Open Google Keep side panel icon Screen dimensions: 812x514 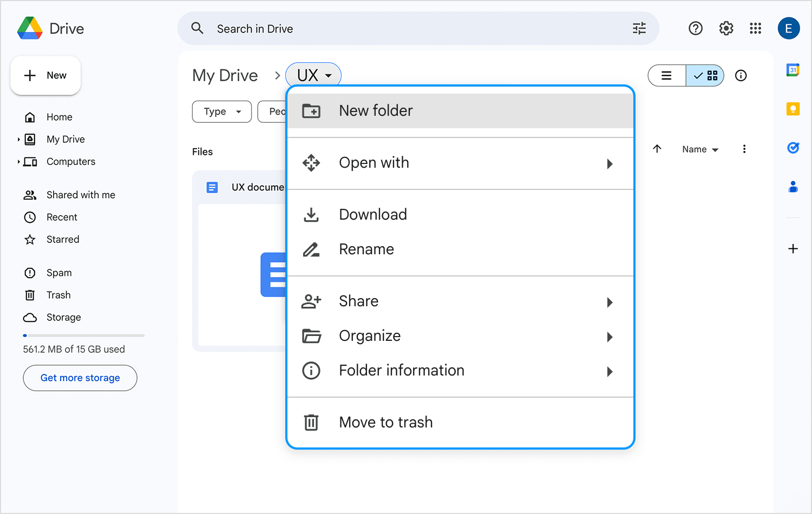[793, 109]
